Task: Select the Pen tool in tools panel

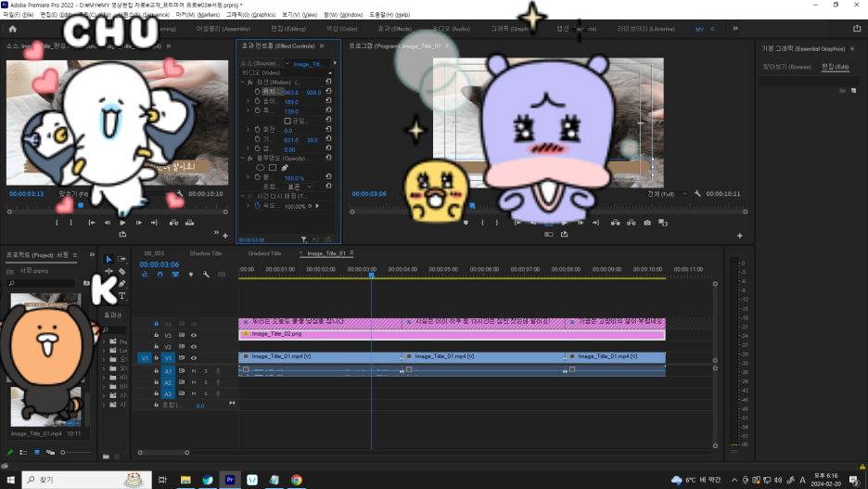Action: (x=121, y=284)
